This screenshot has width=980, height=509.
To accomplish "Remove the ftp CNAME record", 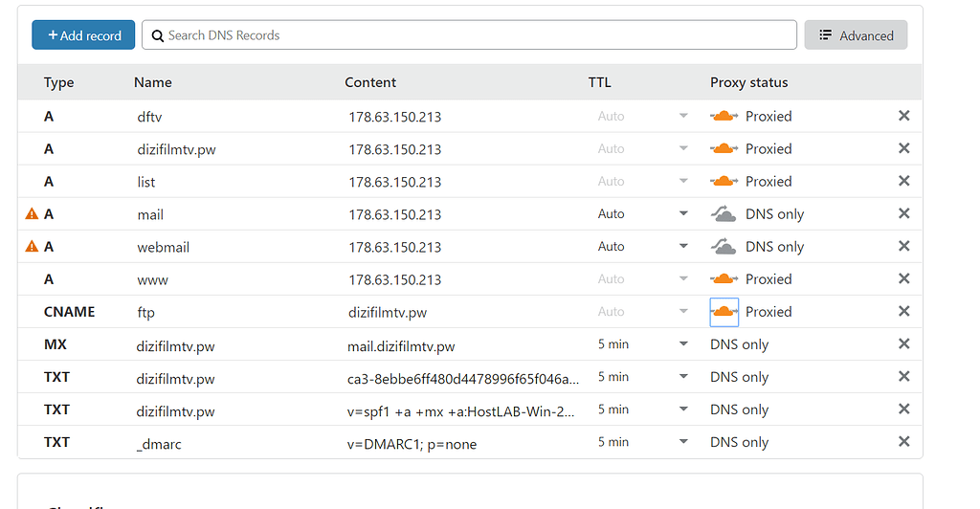I will pos(903,312).
